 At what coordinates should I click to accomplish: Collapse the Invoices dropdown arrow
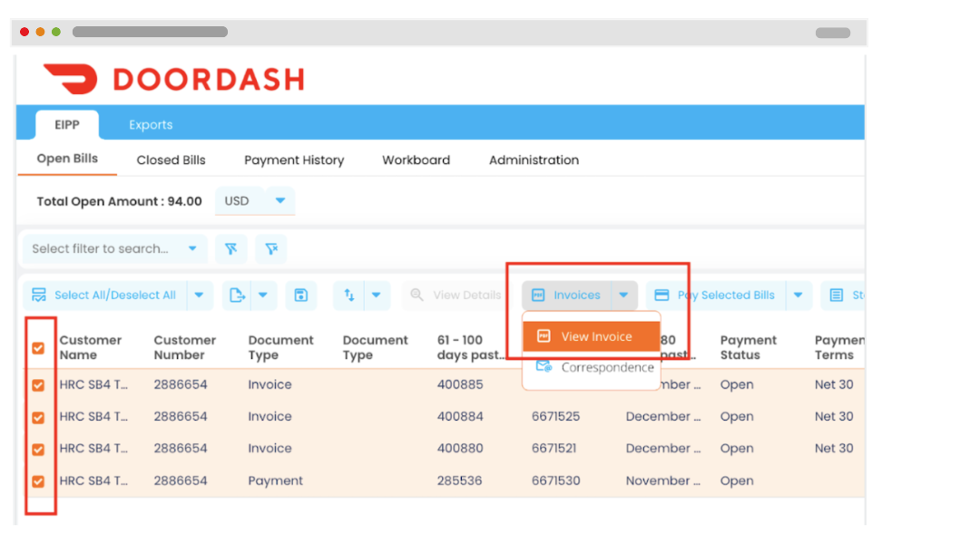tap(623, 295)
